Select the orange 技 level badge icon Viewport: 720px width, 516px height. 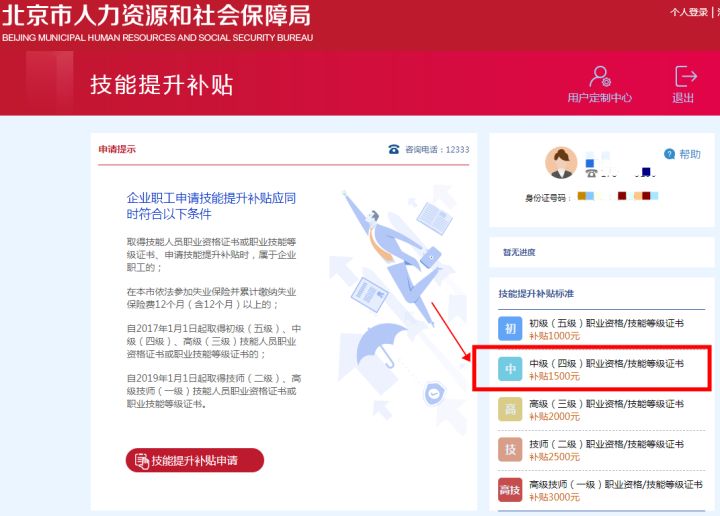click(510, 449)
